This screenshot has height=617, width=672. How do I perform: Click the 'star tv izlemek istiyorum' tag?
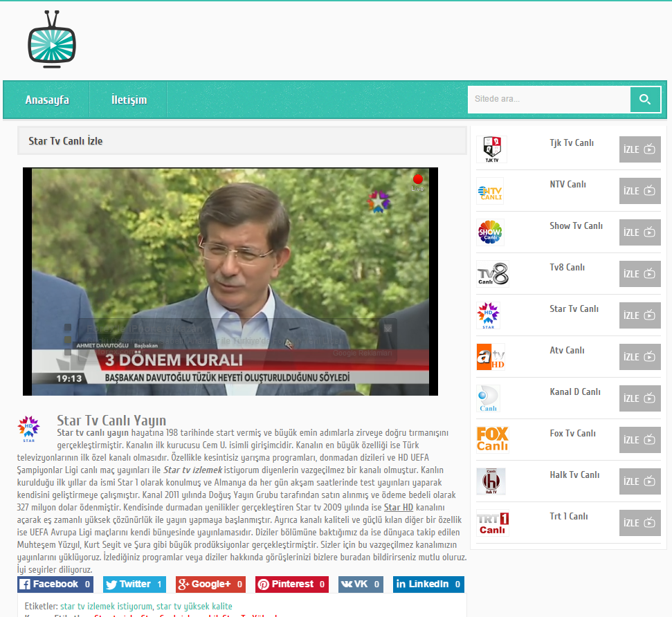tap(106, 607)
